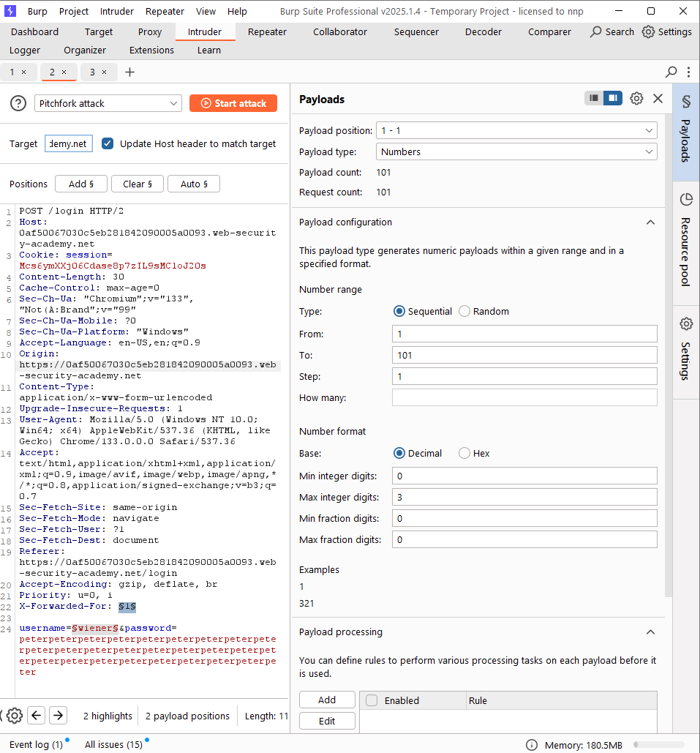Switch to the Proxy tab

[150, 31]
